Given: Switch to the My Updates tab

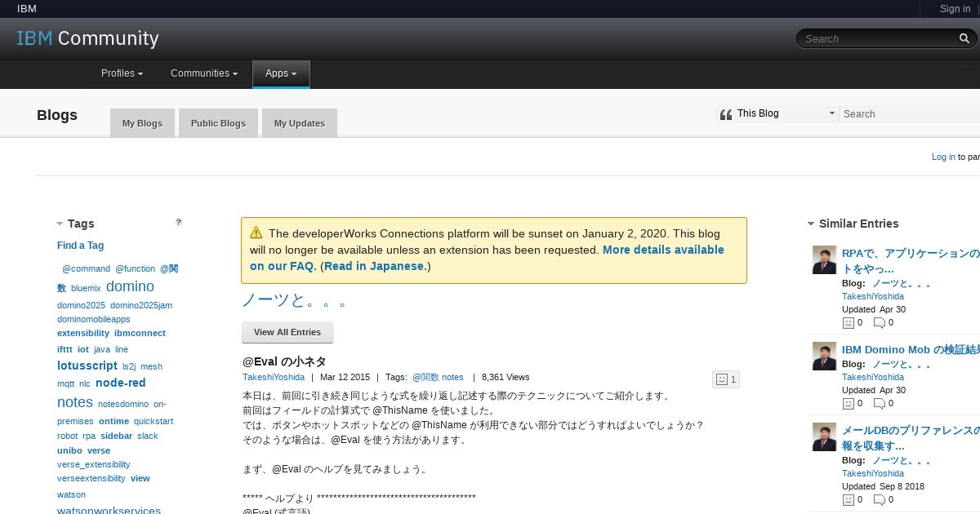Looking at the screenshot, I should click(300, 123).
